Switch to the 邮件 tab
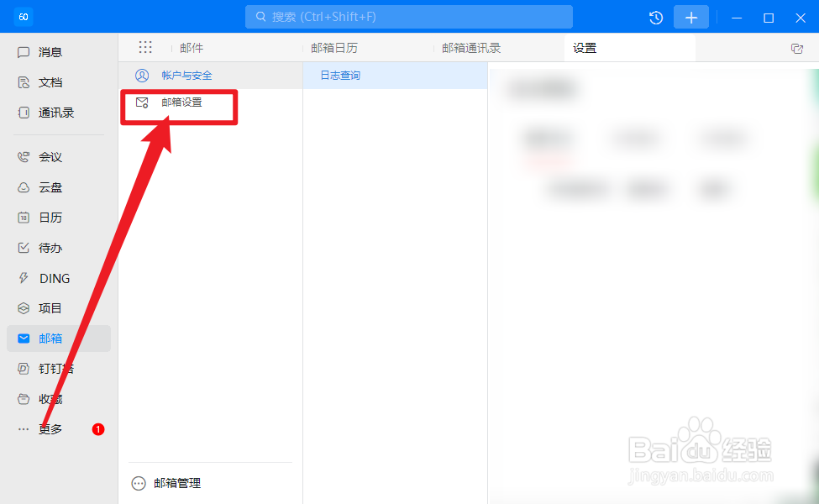819x504 pixels. (x=192, y=47)
